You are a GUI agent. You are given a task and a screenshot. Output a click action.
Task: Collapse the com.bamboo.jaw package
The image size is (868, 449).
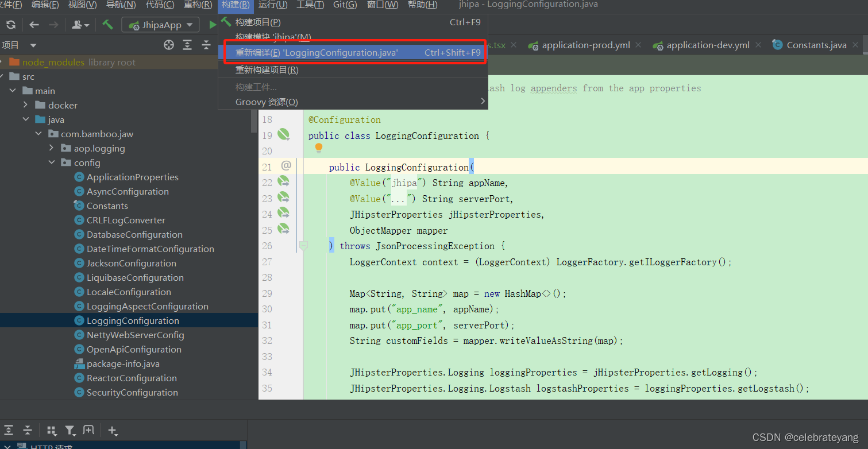pyautogui.click(x=38, y=134)
